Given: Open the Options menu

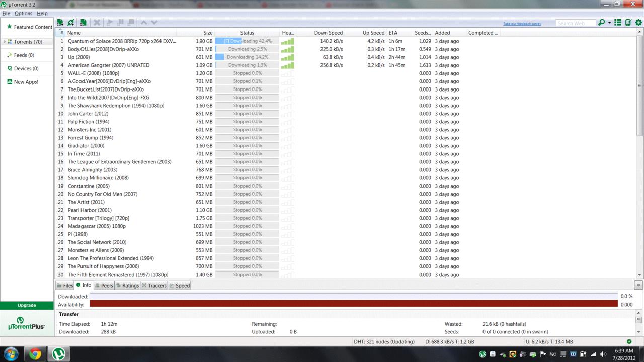Looking at the screenshot, I should (x=23, y=13).
